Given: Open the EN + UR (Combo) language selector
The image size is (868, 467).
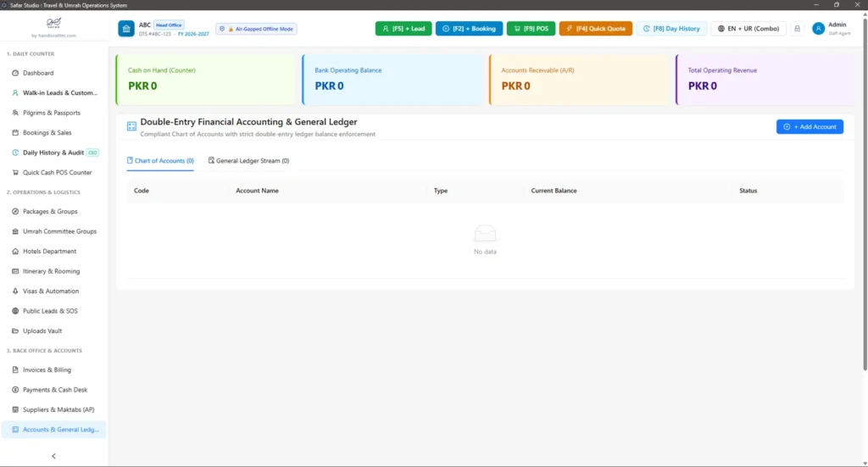Looking at the screenshot, I should point(748,29).
